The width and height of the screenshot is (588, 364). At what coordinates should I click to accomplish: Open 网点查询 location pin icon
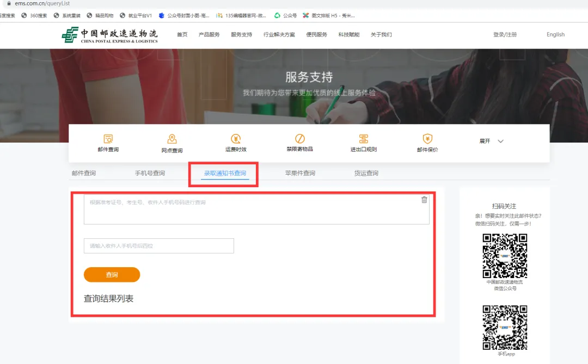[172, 139]
